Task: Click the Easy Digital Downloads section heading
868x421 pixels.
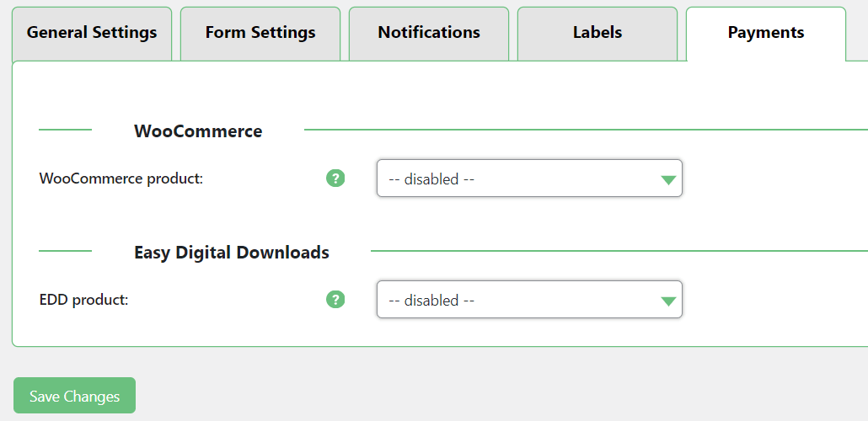Action: (x=232, y=253)
